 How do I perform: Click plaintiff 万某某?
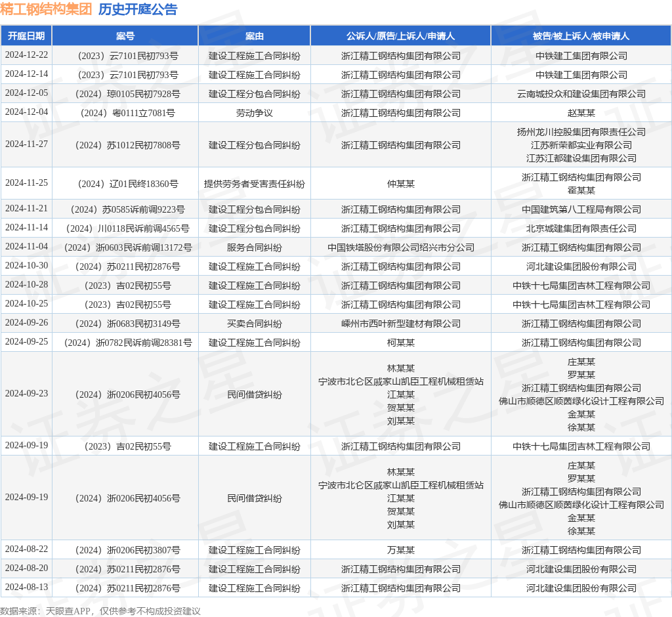click(x=401, y=549)
